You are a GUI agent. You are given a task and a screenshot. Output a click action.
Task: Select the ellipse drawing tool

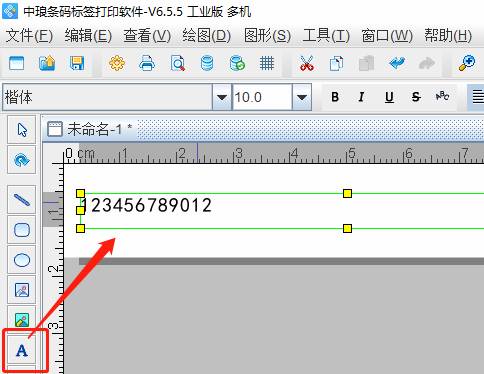(x=22, y=260)
